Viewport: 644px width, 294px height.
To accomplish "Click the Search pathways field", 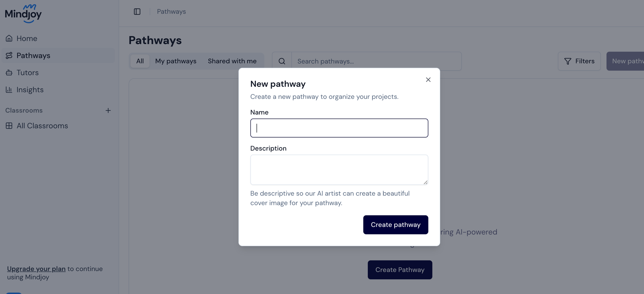I will (376, 61).
